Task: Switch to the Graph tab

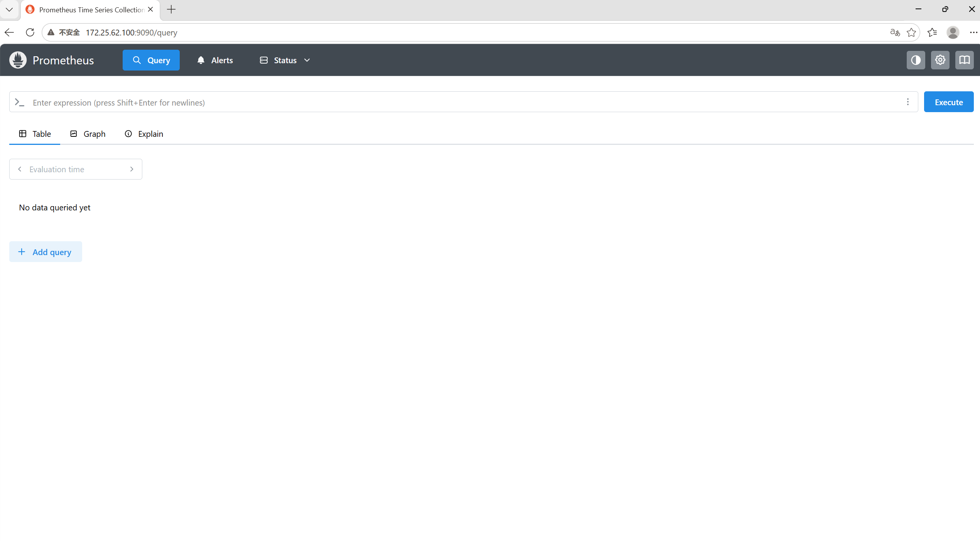Action: pyautogui.click(x=88, y=134)
